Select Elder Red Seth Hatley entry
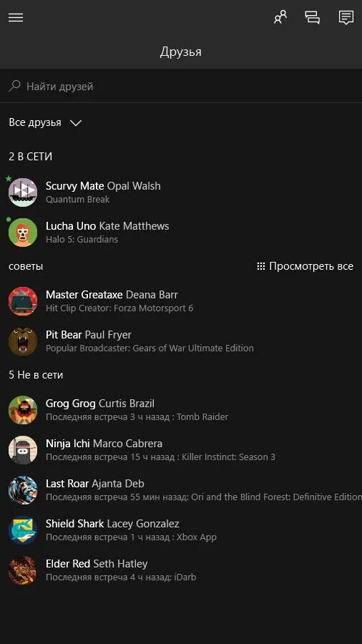Viewport: 362px width, 644px height. pos(181,570)
